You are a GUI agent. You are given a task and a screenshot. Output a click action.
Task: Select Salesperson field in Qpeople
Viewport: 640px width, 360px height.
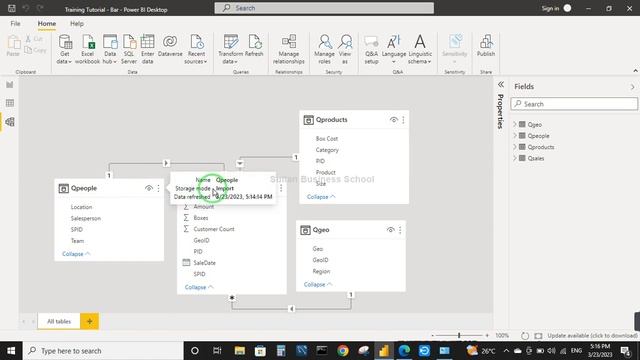[86, 218]
